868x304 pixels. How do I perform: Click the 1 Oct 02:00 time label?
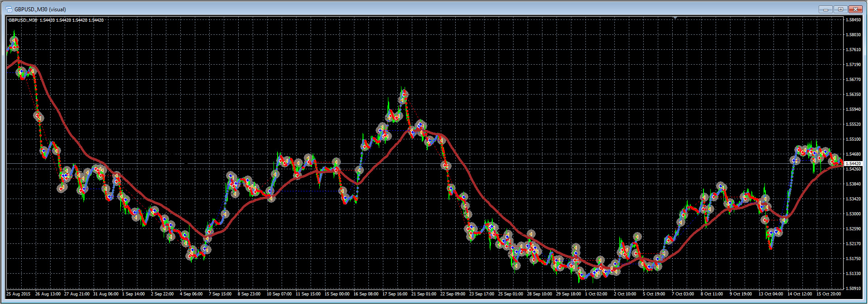pyautogui.click(x=596, y=294)
